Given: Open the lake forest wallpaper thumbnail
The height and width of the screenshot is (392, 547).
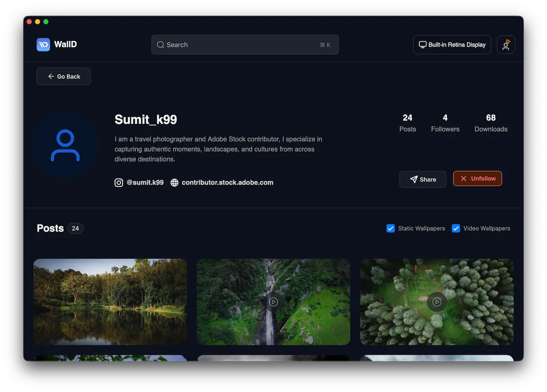Looking at the screenshot, I should tap(110, 302).
